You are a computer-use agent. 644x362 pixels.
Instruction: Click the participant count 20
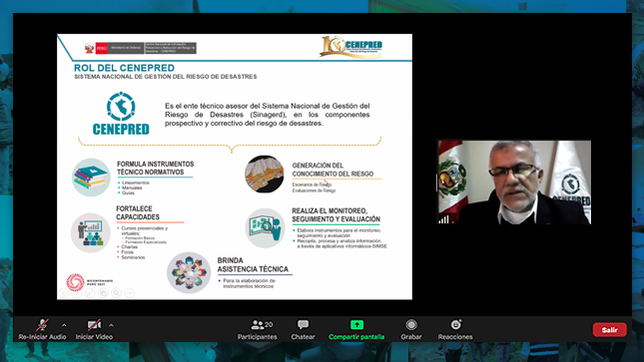269,325
